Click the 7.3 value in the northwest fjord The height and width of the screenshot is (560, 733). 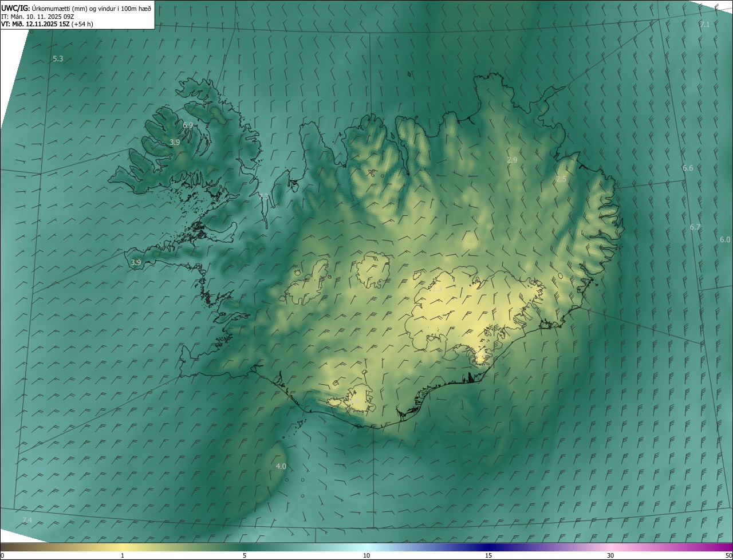point(263,197)
